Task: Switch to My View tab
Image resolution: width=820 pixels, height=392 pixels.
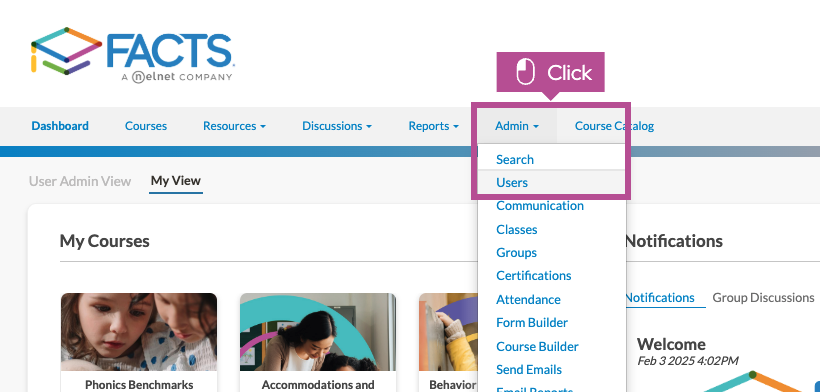Action: pos(176,181)
